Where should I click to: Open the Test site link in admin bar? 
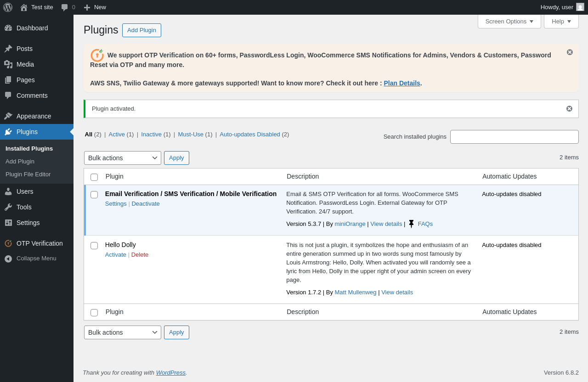[42, 7]
